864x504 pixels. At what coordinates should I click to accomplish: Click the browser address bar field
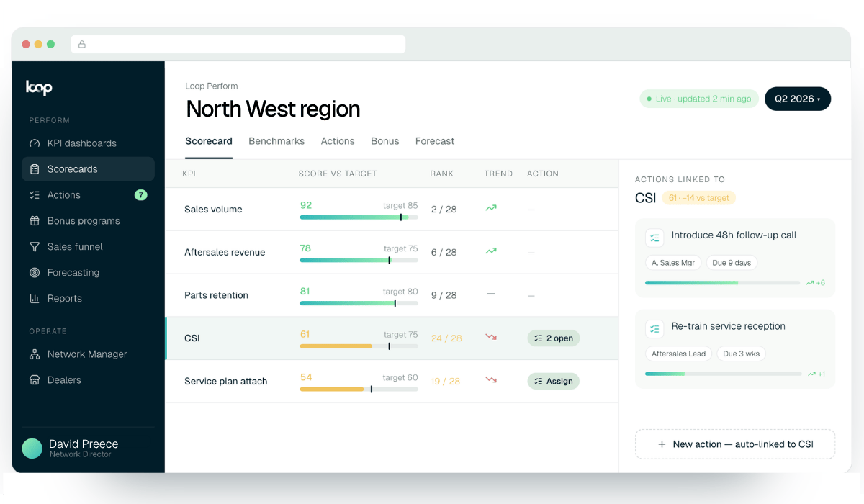[238, 45]
